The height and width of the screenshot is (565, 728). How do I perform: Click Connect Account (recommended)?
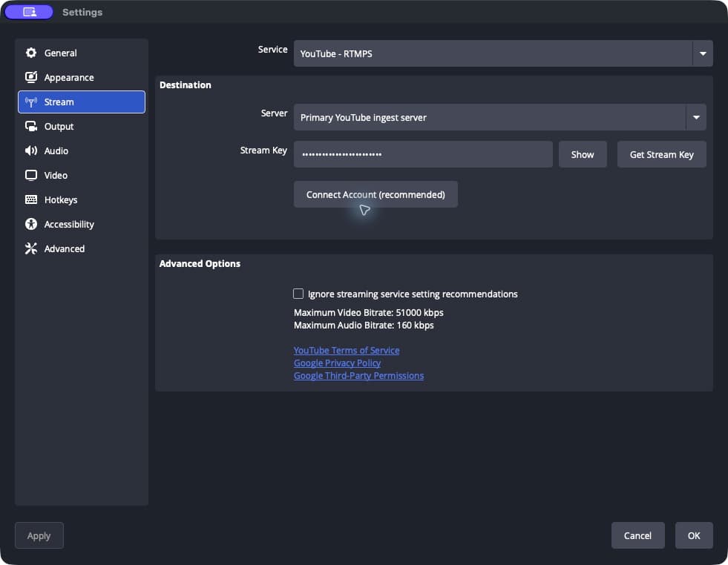376,194
